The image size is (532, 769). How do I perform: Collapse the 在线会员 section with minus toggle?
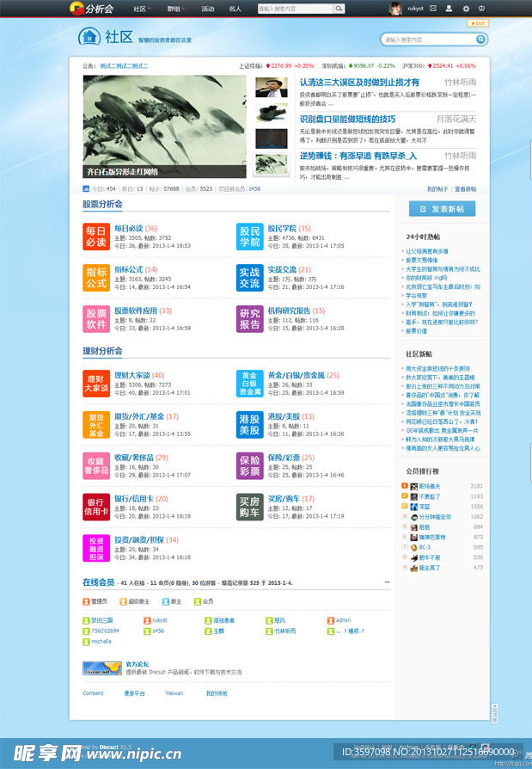(x=387, y=582)
